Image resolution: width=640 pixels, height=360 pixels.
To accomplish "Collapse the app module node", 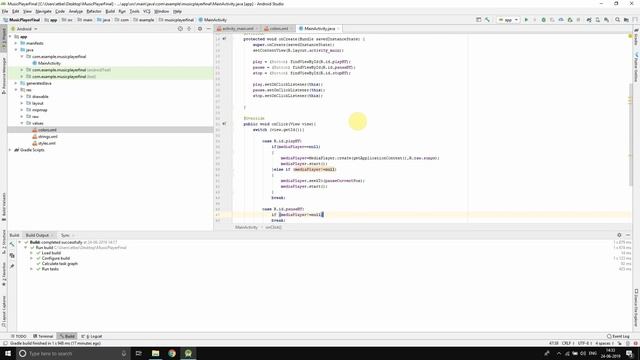I will coord(10,36).
